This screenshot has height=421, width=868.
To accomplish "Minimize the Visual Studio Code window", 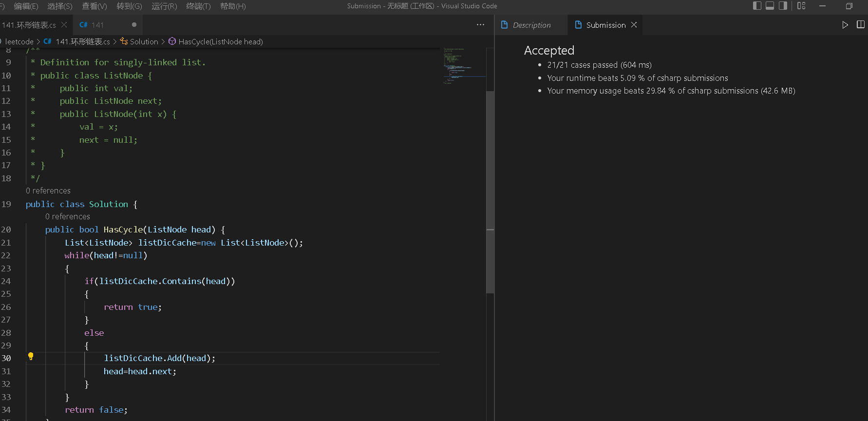I will pos(822,6).
